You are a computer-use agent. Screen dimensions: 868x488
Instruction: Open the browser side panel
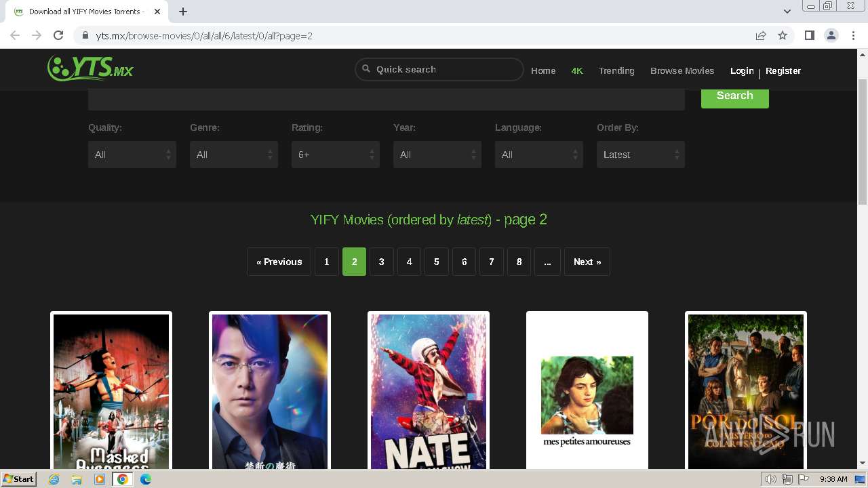[809, 35]
